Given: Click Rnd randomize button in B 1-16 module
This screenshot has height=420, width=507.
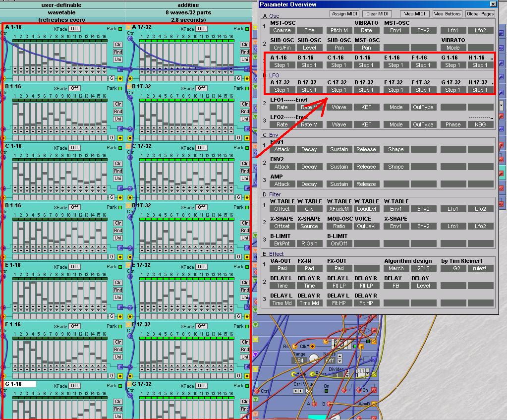Looking at the screenshot, I should (118, 112).
